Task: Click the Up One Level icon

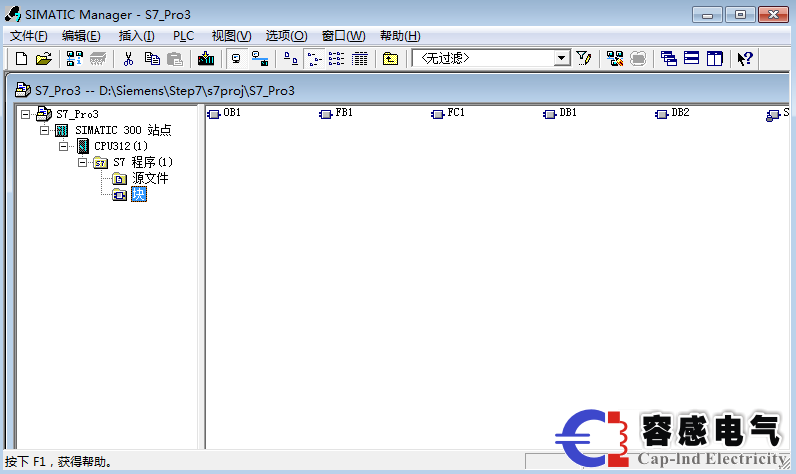Action: coord(390,59)
